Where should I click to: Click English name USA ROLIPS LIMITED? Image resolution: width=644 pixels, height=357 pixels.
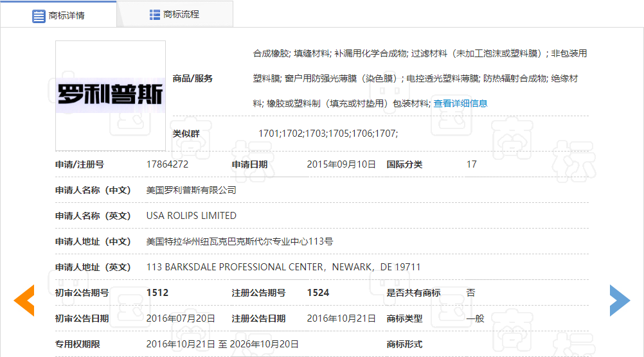pyautogui.click(x=191, y=216)
